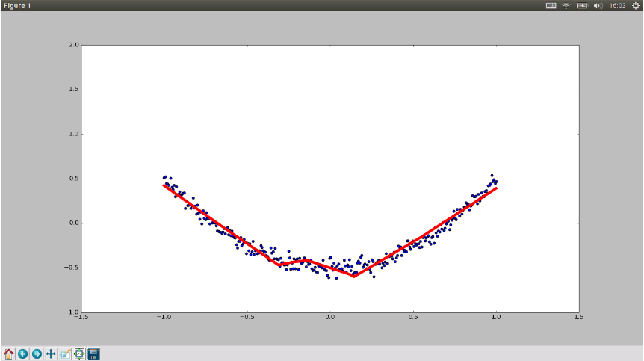Save the figure with the floppy disk icon
The image size is (644, 361).
coord(93,354)
